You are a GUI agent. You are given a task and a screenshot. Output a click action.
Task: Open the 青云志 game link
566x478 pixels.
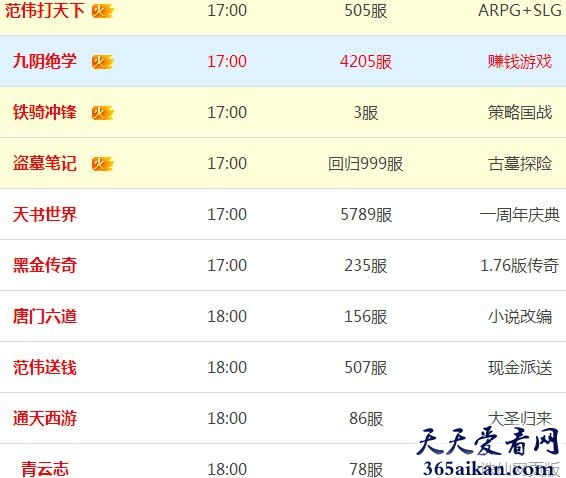(45, 469)
